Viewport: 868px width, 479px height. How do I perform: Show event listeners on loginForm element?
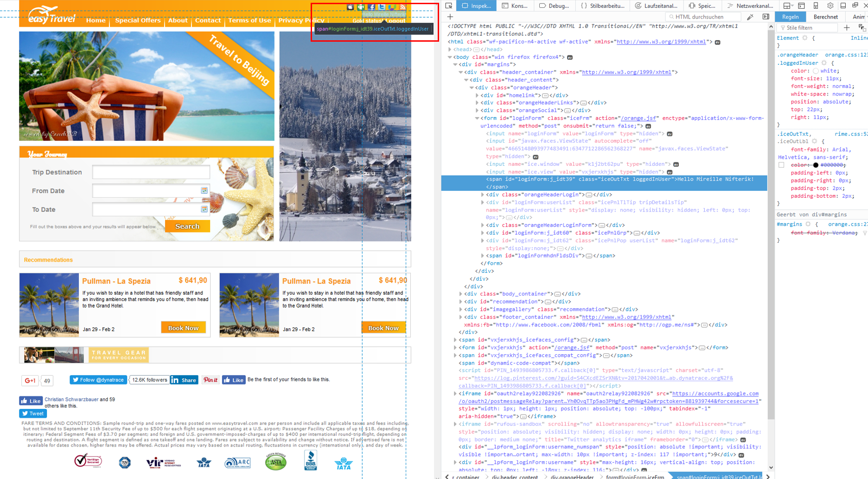click(648, 126)
